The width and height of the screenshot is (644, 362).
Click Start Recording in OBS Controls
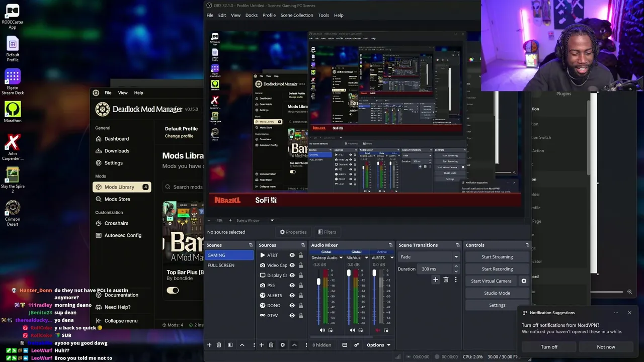497,269
